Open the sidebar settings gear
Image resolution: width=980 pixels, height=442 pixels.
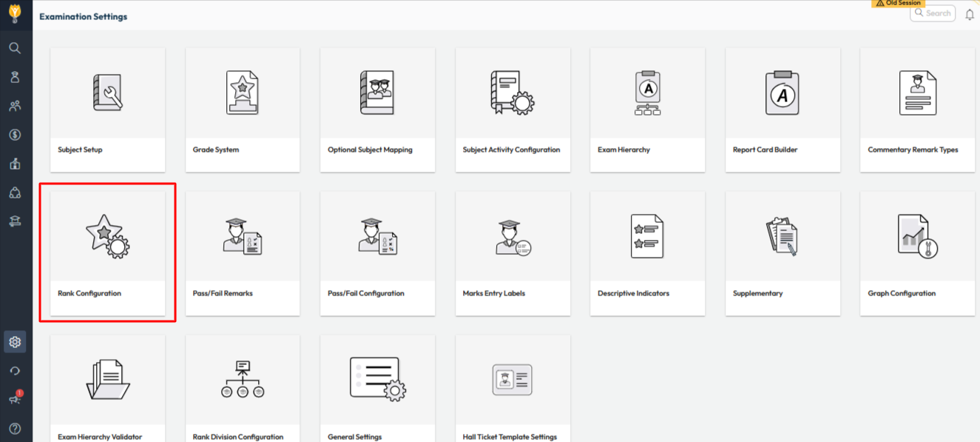click(x=15, y=342)
